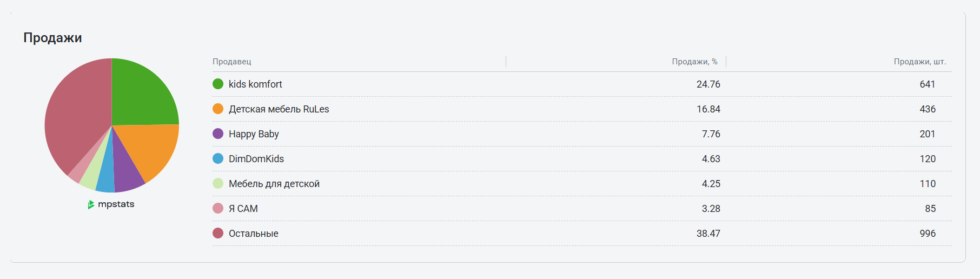Click the orange Детская мебель RuLes dot

218,109
